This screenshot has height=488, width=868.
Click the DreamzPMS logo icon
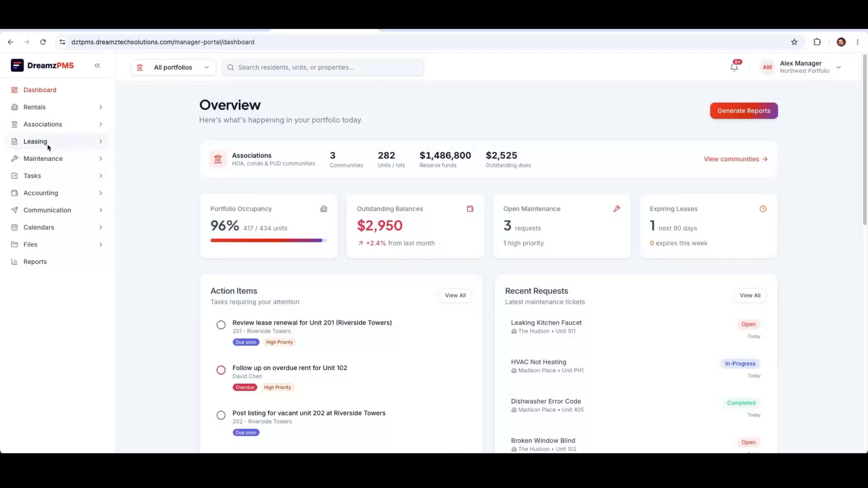pyautogui.click(x=17, y=65)
